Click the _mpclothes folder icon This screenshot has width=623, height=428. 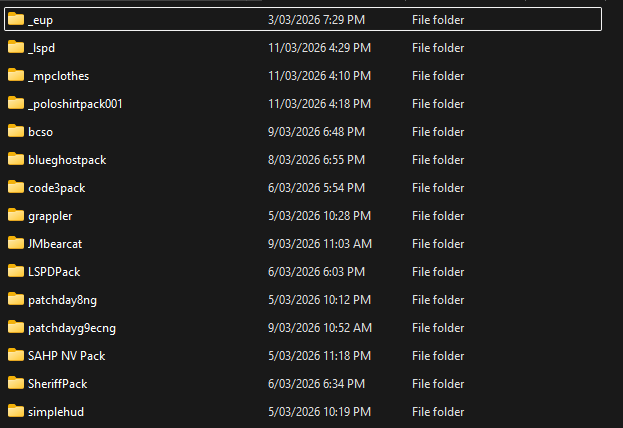(x=15, y=75)
